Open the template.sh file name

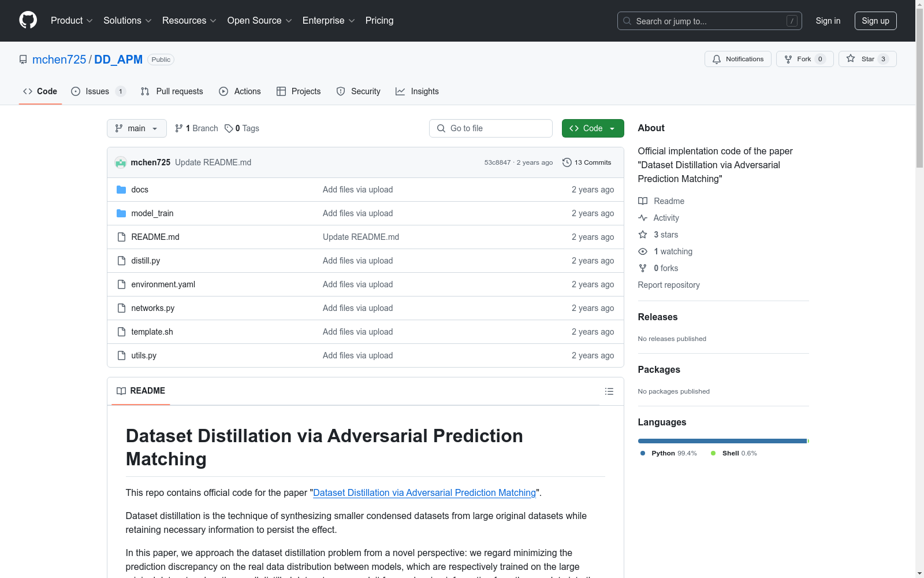[152, 332]
